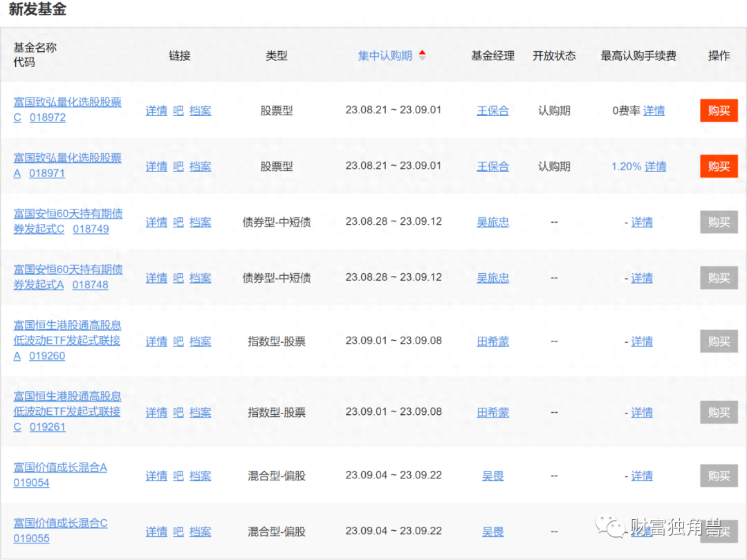Click greyed 购买 button for fund 018749
747x560 pixels.
719,223
